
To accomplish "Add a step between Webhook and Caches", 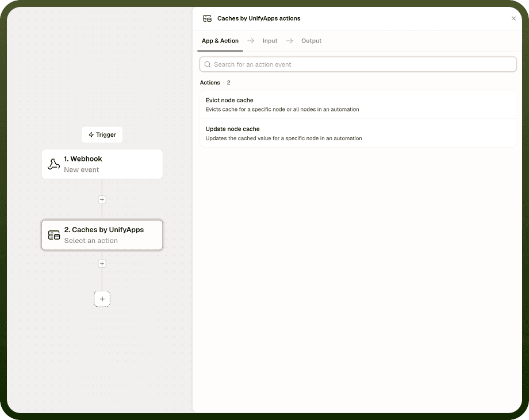I will coord(102,199).
